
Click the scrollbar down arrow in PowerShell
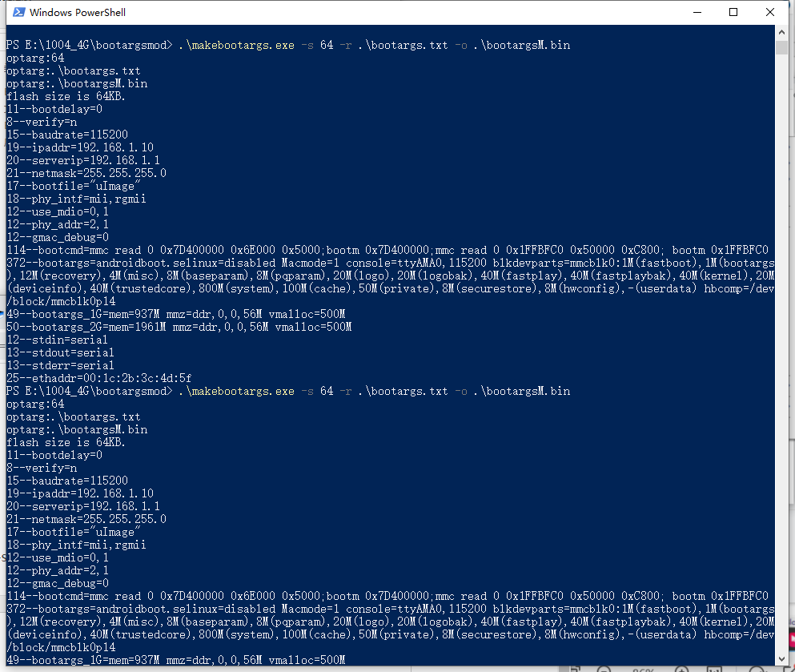[781, 659]
